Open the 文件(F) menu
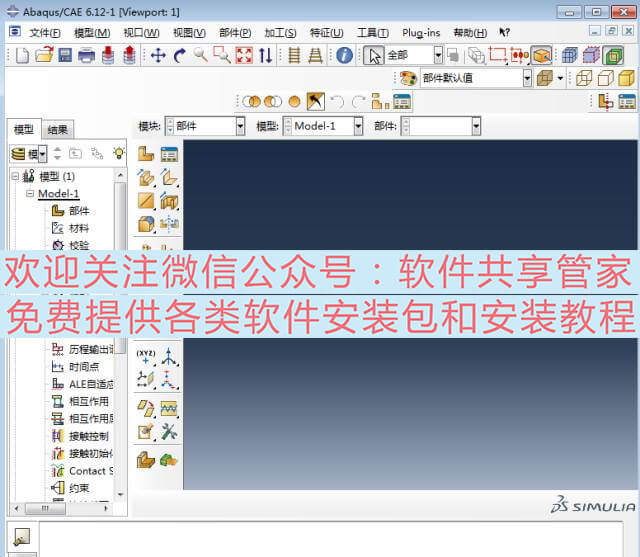The image size is (640, 557). coord(45,33)
